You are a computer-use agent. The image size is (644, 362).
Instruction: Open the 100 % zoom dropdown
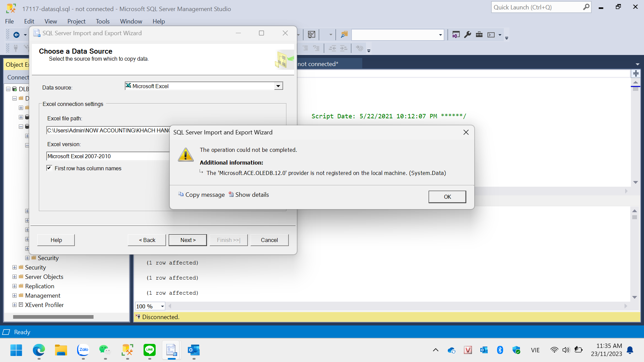point(162,306)
